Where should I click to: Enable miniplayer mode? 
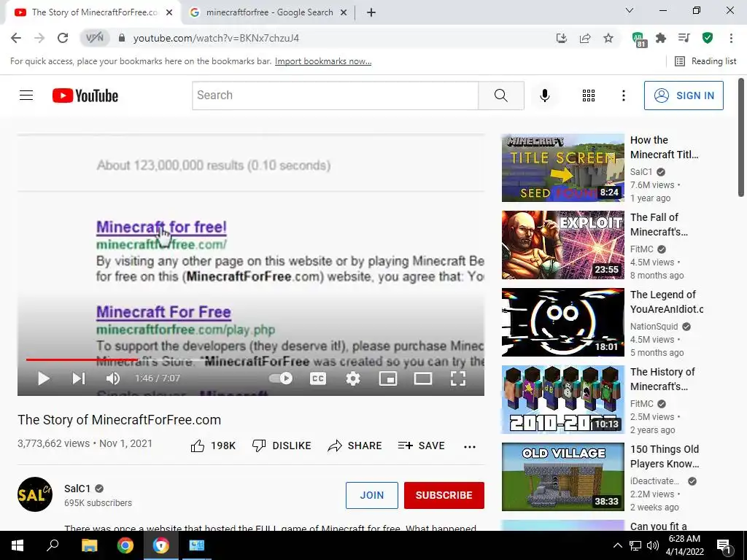388,378
